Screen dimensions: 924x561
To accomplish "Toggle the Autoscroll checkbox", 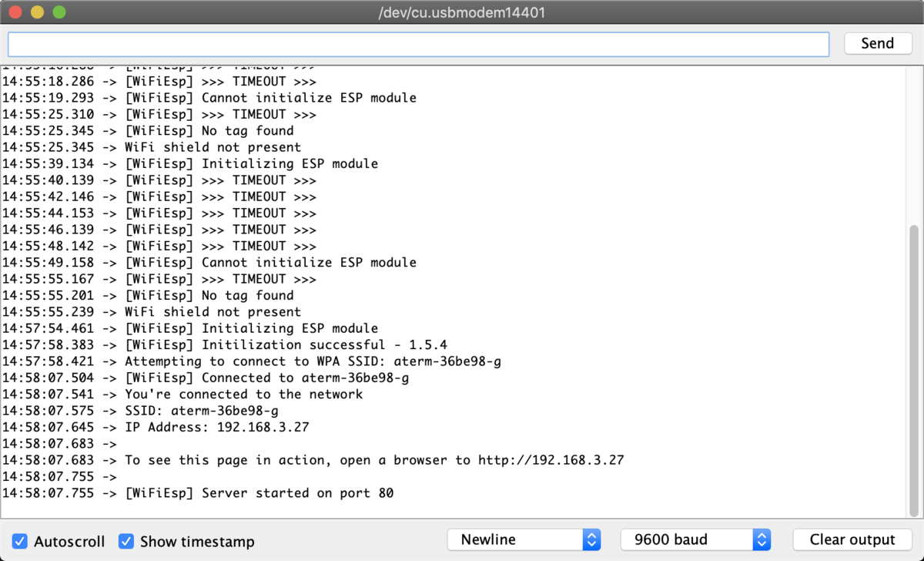I will [x=20, y=541].
